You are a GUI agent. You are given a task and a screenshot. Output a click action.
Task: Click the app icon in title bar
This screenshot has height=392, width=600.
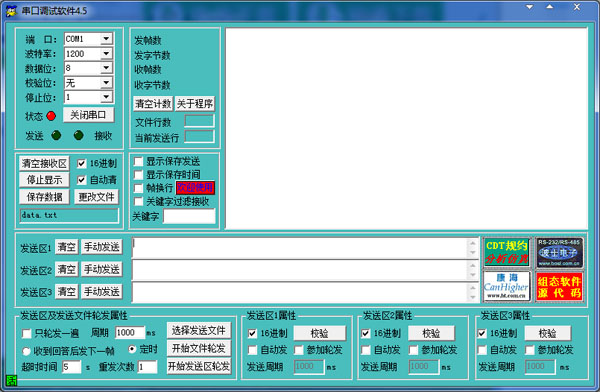[11, 10]
